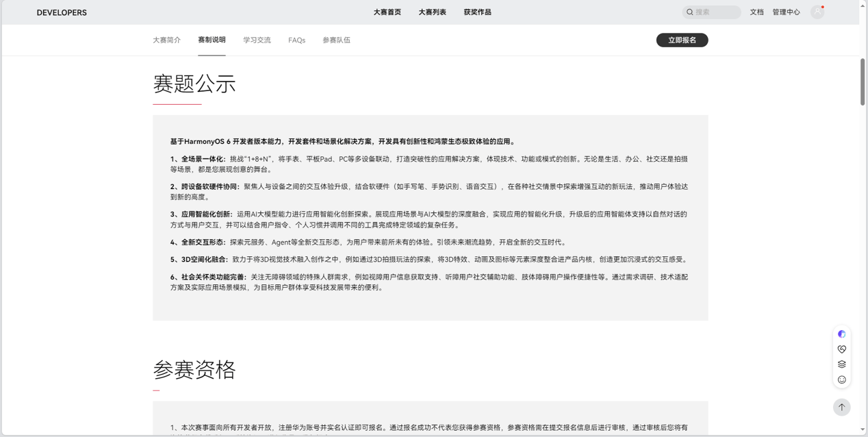
Task: Open the 获奖作品 menu
Action: click(477, 12)
